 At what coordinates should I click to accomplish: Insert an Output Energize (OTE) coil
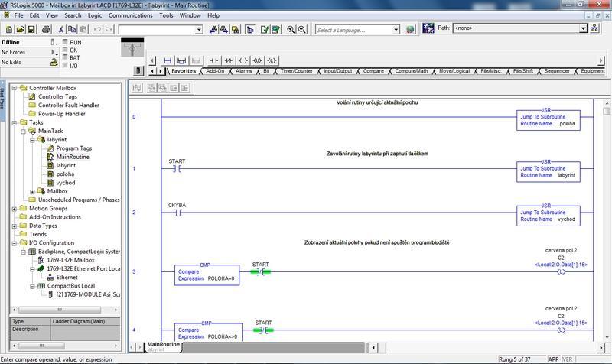tap(243, 60)
